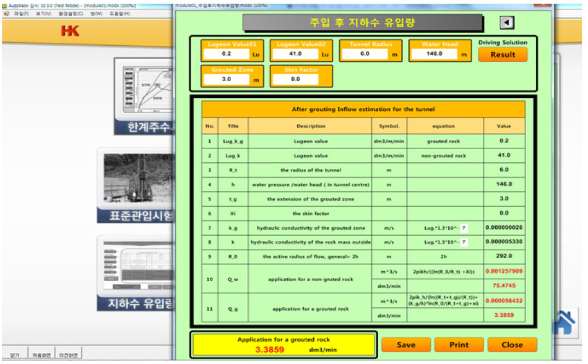Click the Lugeon Value02 input field
The width and height of the screenshot is (588, 364).
coord(295,54)
